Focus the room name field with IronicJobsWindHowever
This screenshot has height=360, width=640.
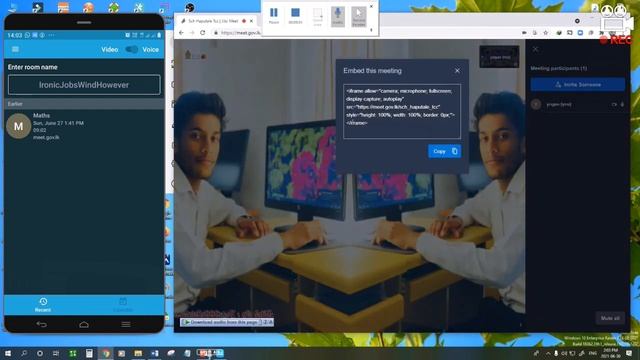pyautogui.click(x=84, y=85)
